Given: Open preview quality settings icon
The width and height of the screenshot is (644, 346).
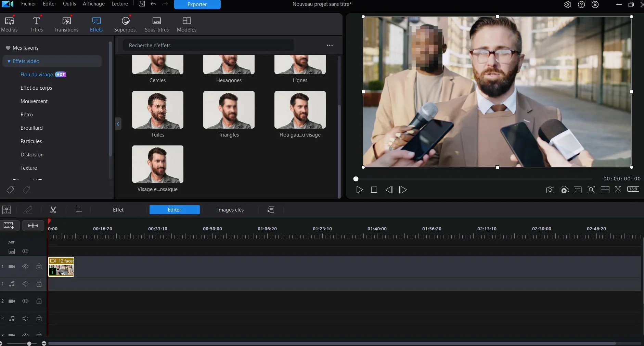Looking at the screenshot, I should click(x=564, y=190).
